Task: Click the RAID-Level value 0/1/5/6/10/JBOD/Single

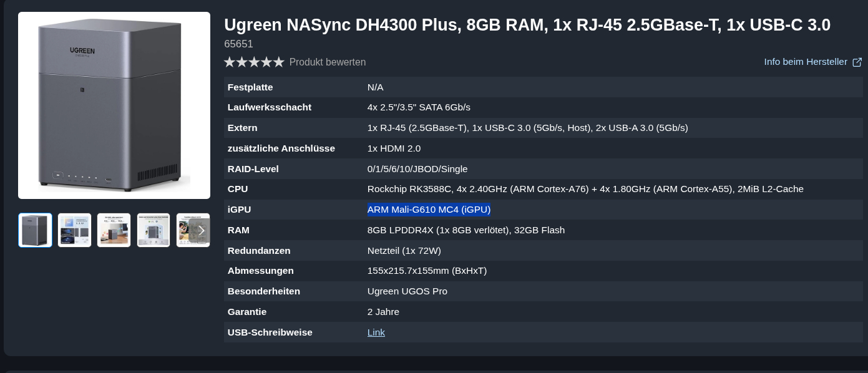Action: (417, 169)
